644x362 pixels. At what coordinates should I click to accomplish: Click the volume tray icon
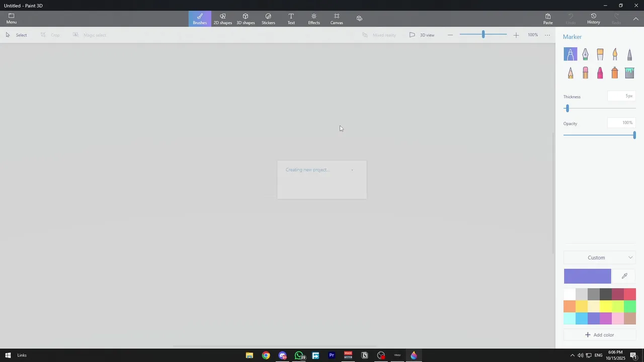(x=580, y=355)
